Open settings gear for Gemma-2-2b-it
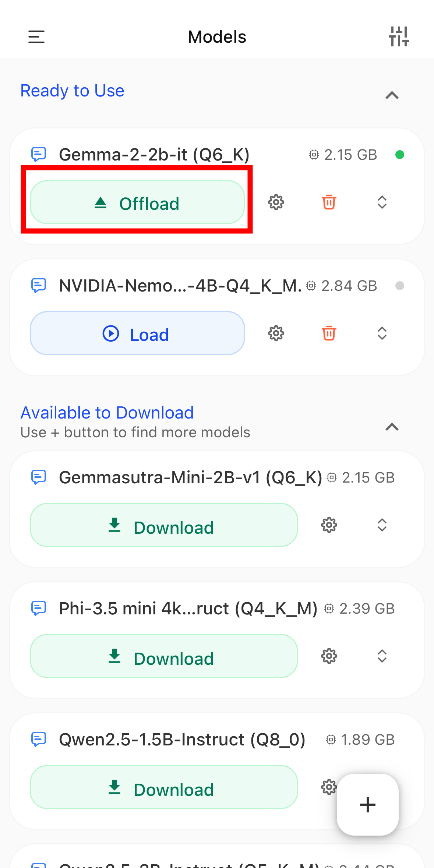Image resolution: width=434 pixels, height=868 pixels. [276, 202]
